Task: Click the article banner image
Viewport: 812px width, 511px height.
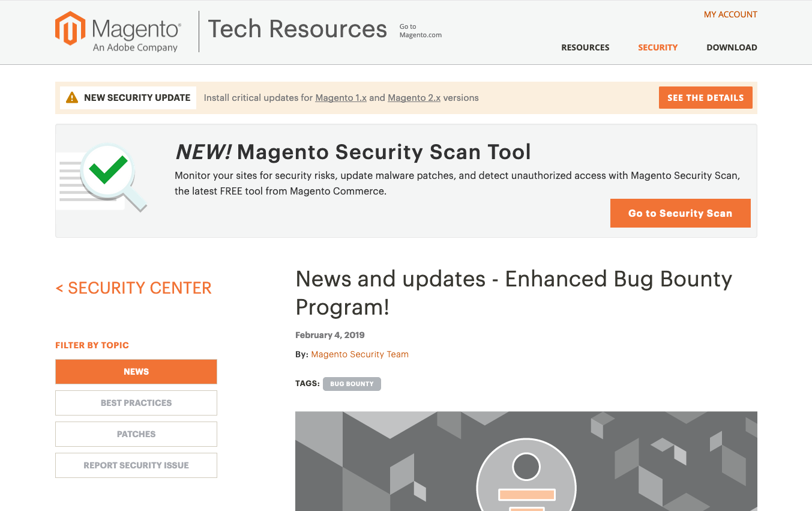Action: tap(526, 461)
